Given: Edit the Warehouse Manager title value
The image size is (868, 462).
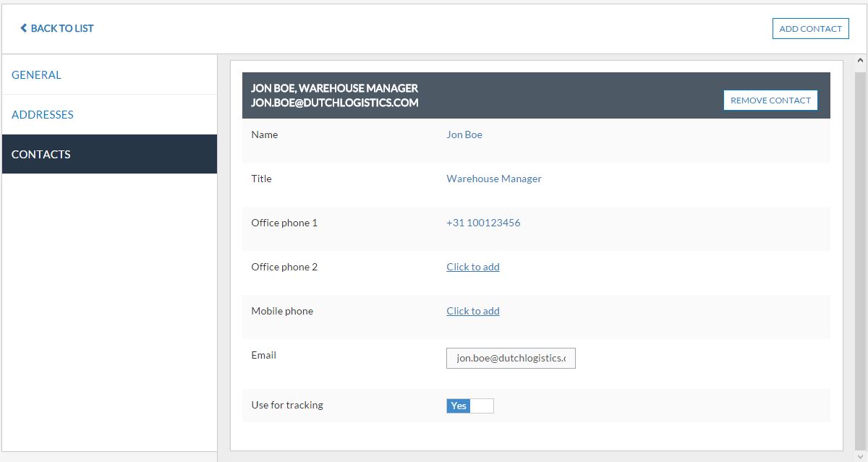Looking at the screenshot, I should (x=493, y=179).
